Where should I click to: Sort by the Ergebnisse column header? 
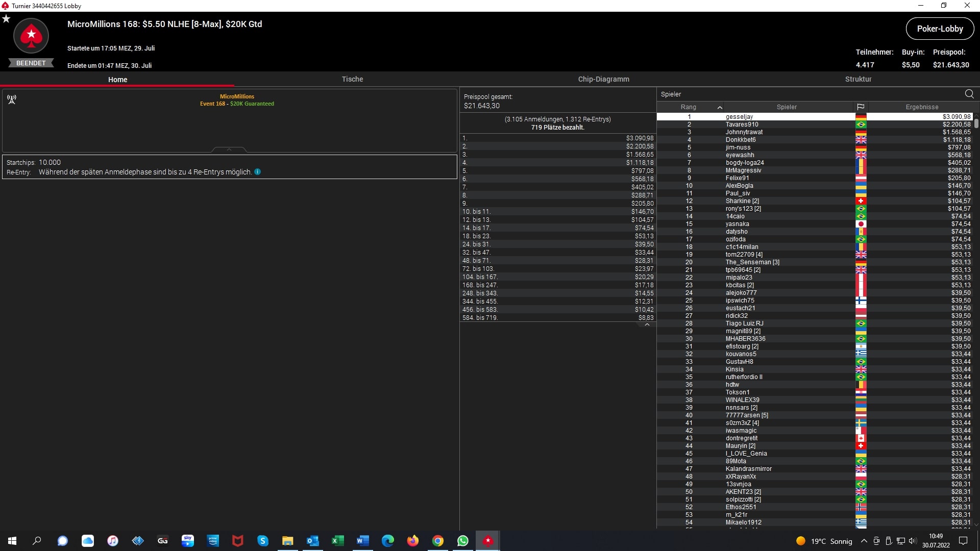[x=922, y=107]
